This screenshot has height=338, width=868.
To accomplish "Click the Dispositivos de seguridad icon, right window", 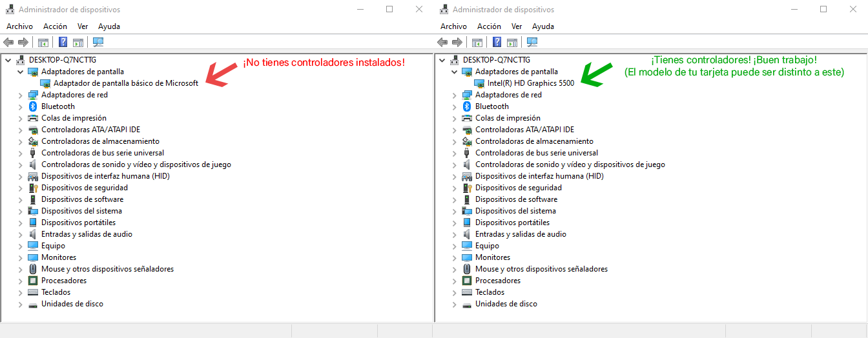I will click(x=468, y=188).
